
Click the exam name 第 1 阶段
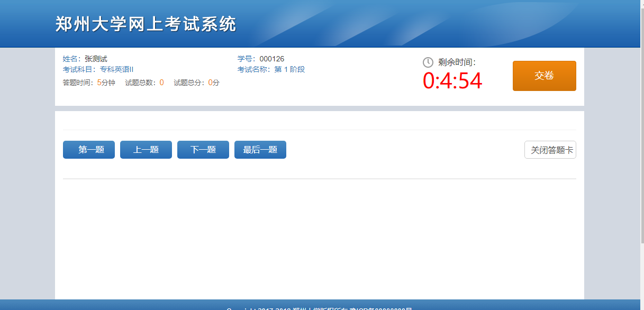click(289, 69)
